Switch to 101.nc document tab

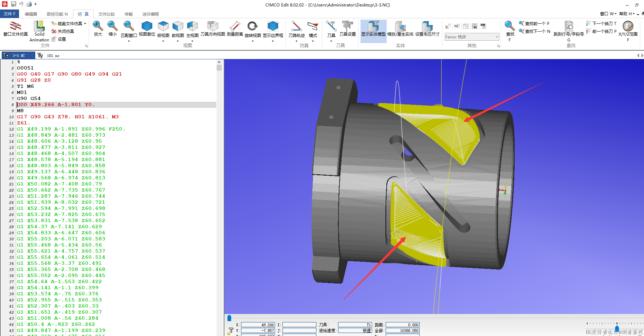point(50,55)
